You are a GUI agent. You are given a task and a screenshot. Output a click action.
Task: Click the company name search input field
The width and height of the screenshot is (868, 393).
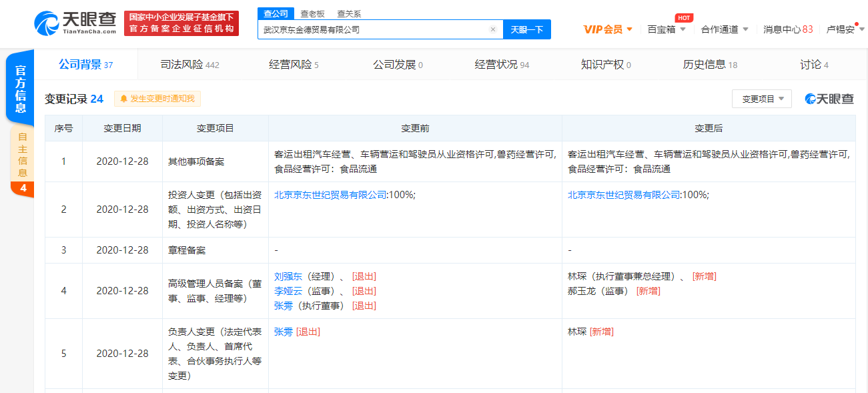[374, 29]
